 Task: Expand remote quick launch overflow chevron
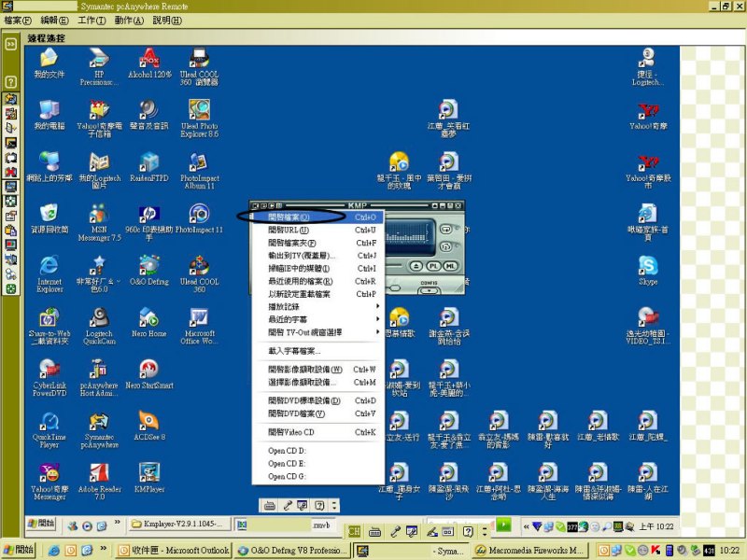(x=118, y=522)
